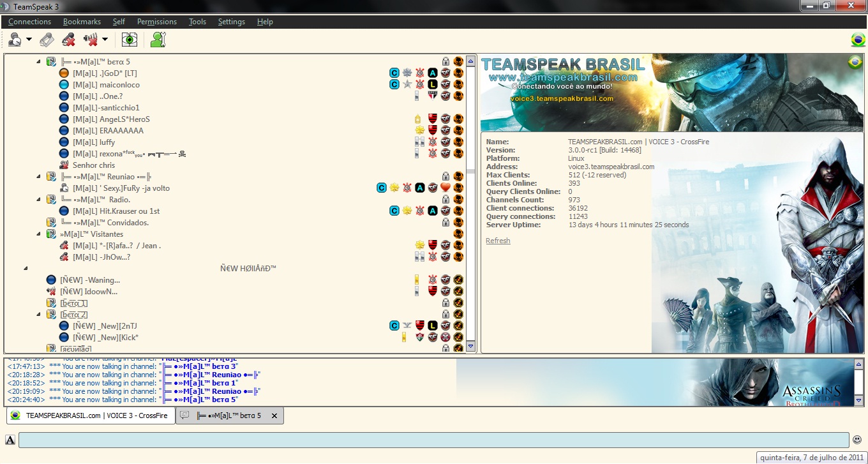Open contacts manager icon with wrench
The width and height of the screenshot is (868, 464).
point(158,40)
